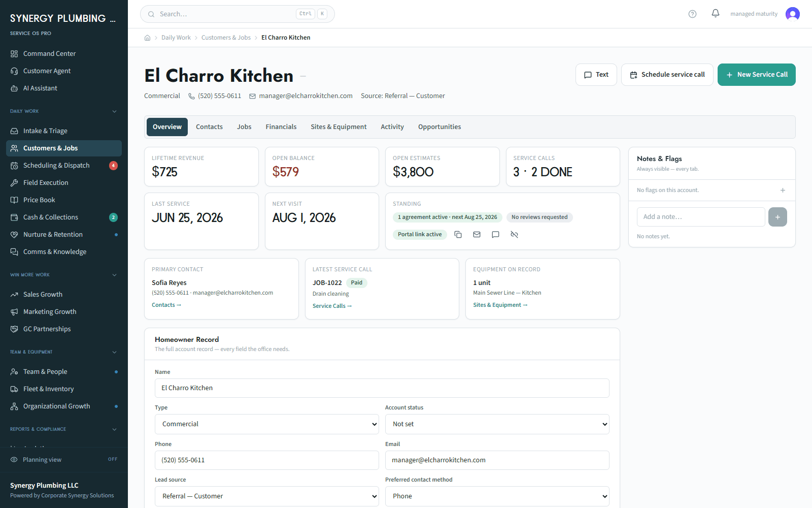Screen dimensions: 812x508
Task: Toggle Planning view on
Action: 64,459
